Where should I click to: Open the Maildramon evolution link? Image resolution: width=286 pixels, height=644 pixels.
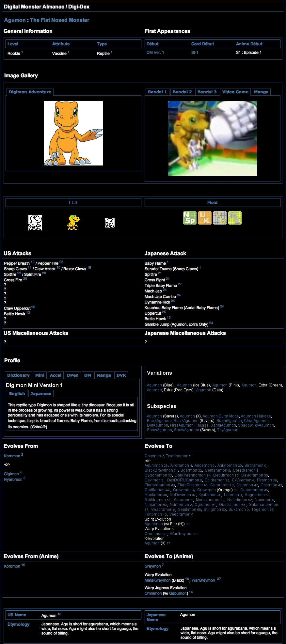155,500
